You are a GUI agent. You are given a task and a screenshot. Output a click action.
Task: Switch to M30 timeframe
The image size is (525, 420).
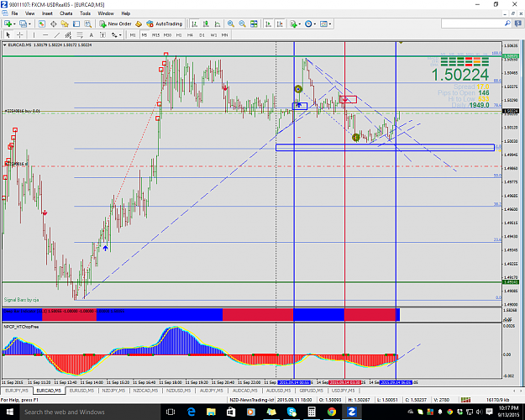coord(167,34)
